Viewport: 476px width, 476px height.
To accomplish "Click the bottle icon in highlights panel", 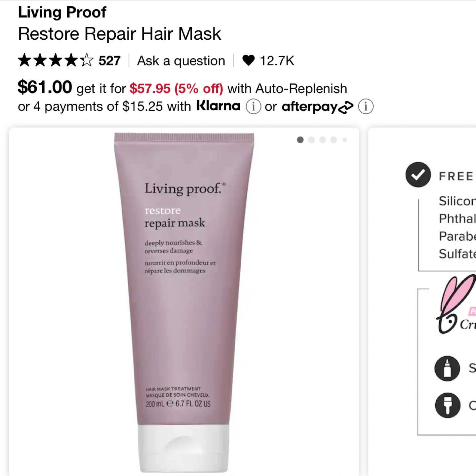I will click(x=447, y=368).
